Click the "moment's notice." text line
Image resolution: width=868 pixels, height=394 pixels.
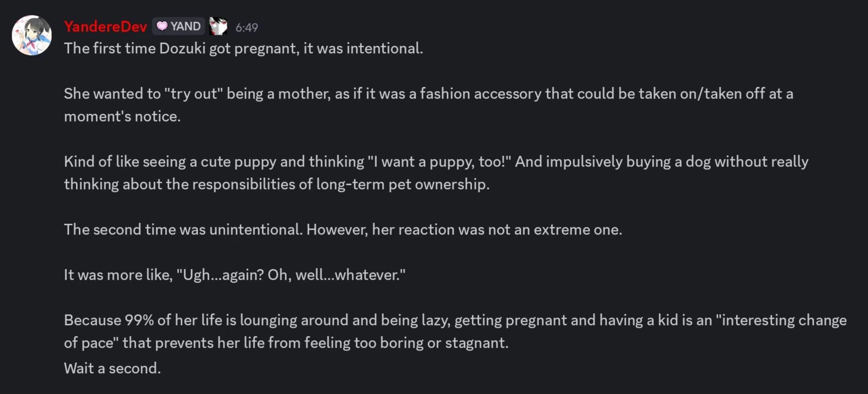[122, 117]
